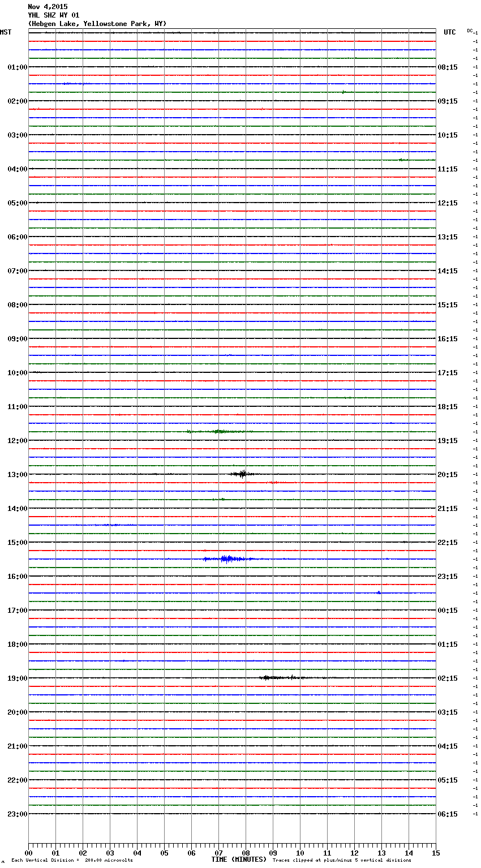The height and width of the screenshot is (868, 481).
Task: Click the "23:00" MST row label
Action: pos(18,814)
